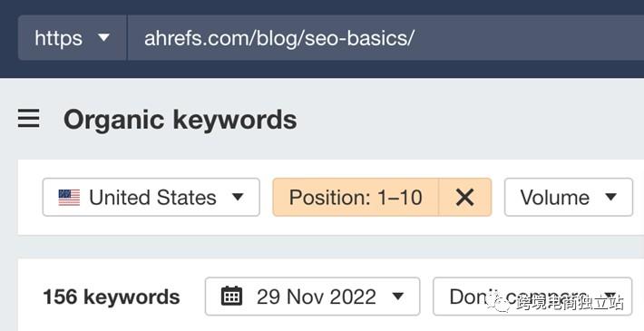Screen dimensions: 644x331
Task: Click the calendar icon next to 29 Nov 2022
Action: 231,297
